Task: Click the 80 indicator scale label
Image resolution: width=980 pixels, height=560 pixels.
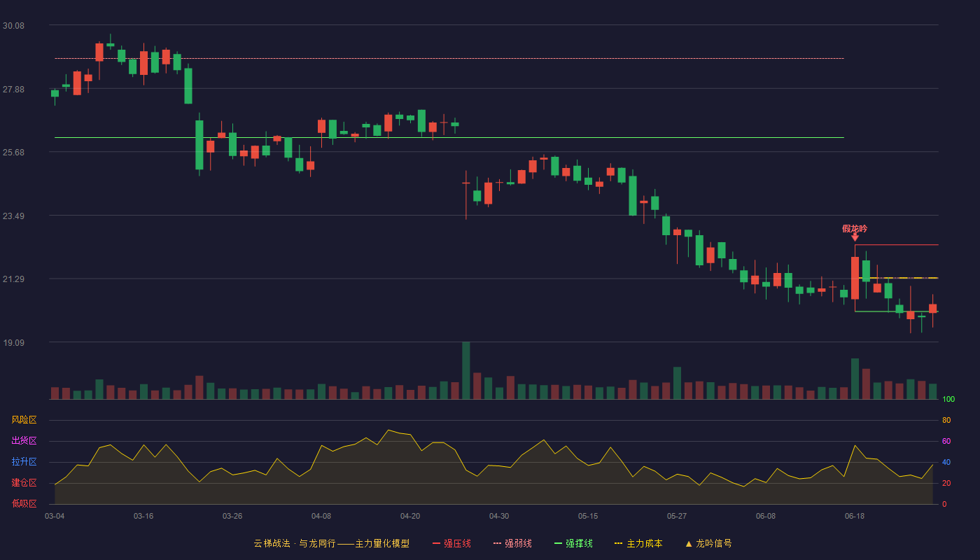Action: tap(946, 421)
